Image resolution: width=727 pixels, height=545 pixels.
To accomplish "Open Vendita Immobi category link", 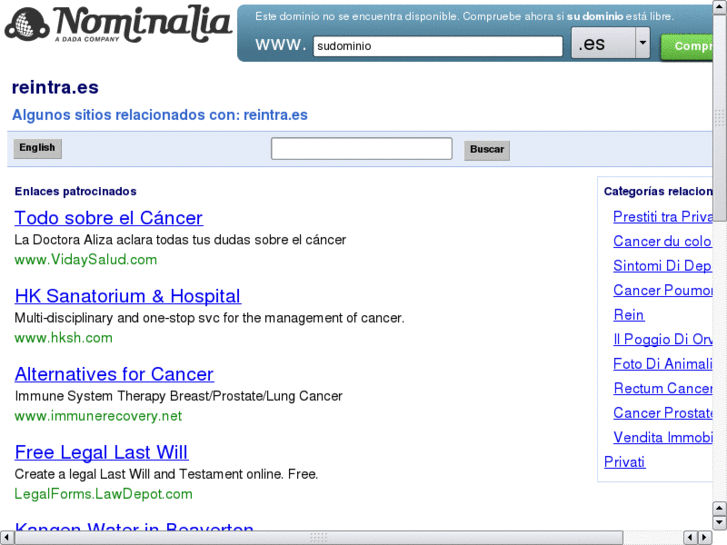I will [663, 438].
